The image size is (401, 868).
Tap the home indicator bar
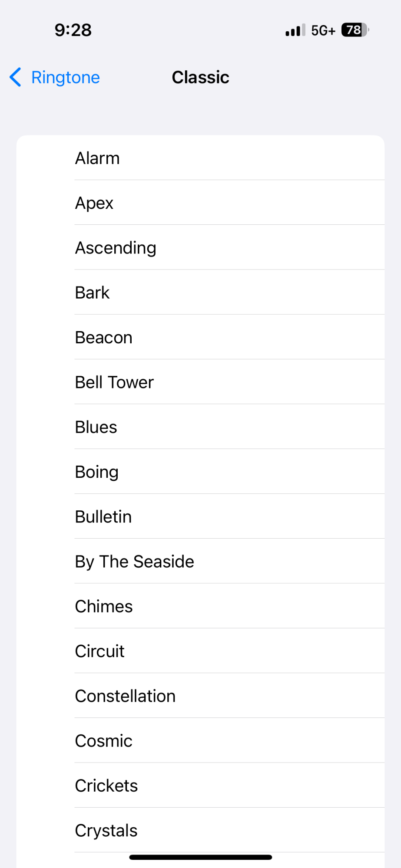pyautogui.click(x=200, y=857)
